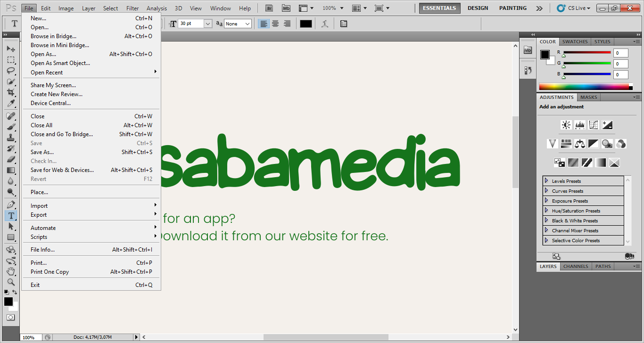
Task: Launch Bridge from the Br icon
Action: tap(269, 8)
